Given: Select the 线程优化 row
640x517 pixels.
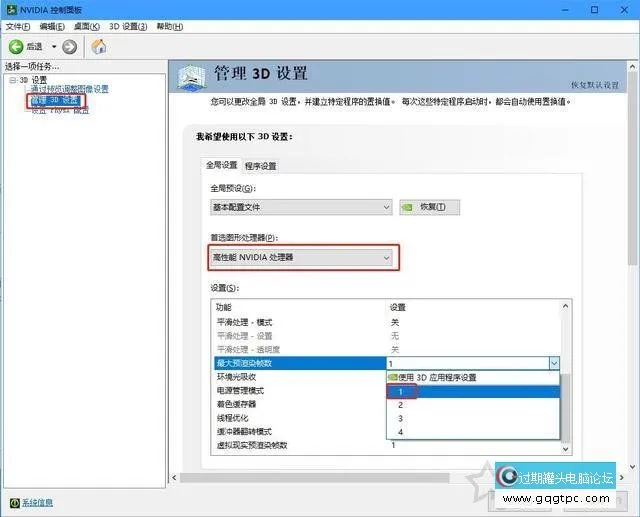Looking at the screenshot, I should coord(300,418).
